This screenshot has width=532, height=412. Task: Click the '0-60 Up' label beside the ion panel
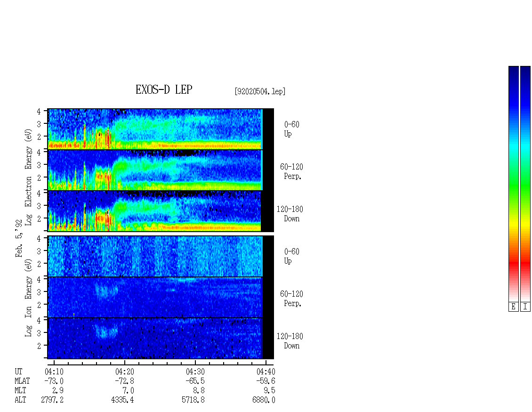coord(291,256)
